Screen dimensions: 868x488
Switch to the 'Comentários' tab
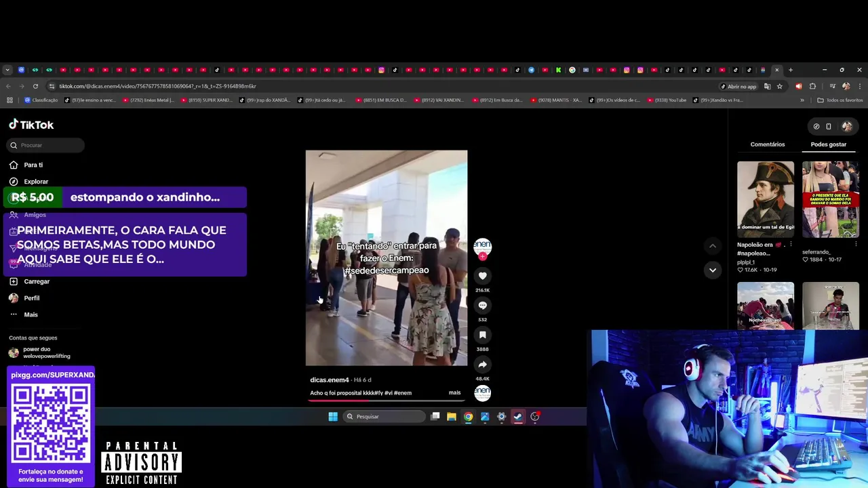[768, 144]
